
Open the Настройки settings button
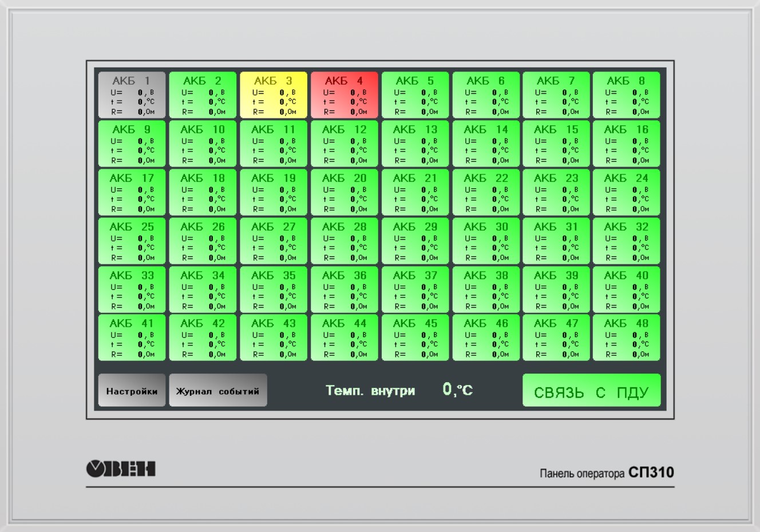132,391
